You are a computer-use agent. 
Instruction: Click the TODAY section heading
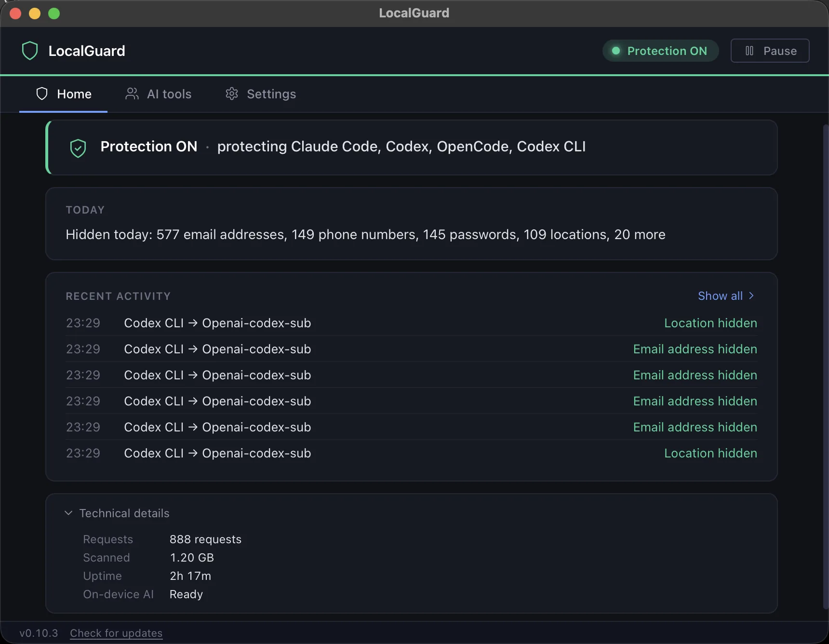(x=85, y=210)
